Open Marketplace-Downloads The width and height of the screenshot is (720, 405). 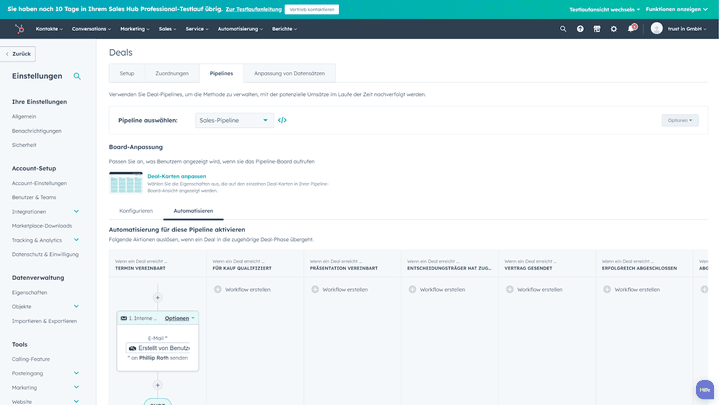coord(42,226)
